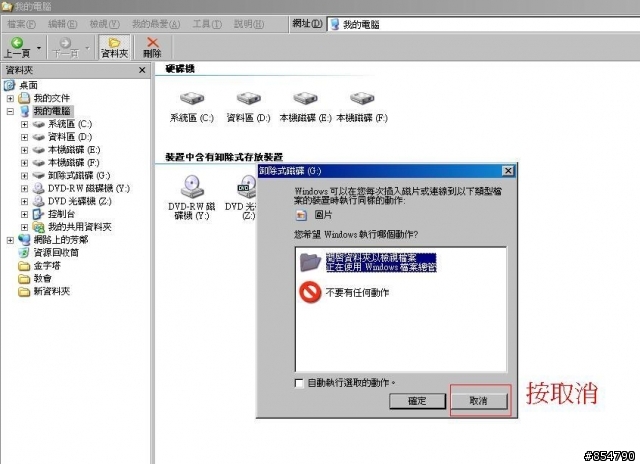640x464 pixels.
Task: Tick the 自動執行選取的動作 checkbox
Action: click(x=299, y=383)
